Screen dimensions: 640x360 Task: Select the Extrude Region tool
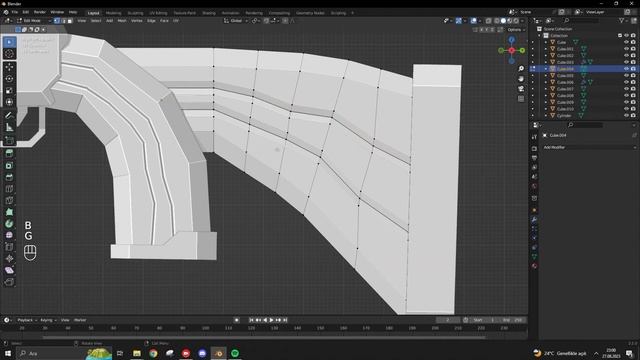(9, 153)
